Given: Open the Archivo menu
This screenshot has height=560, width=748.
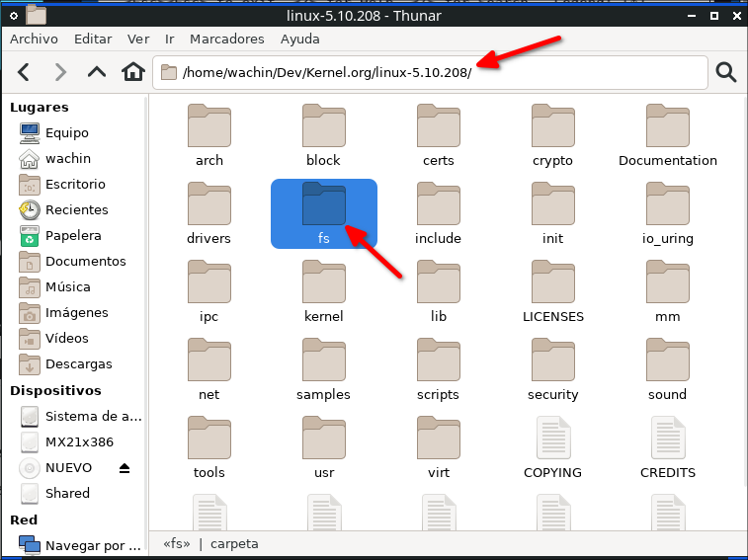Looking at the screenshot, I should point(34,40).
